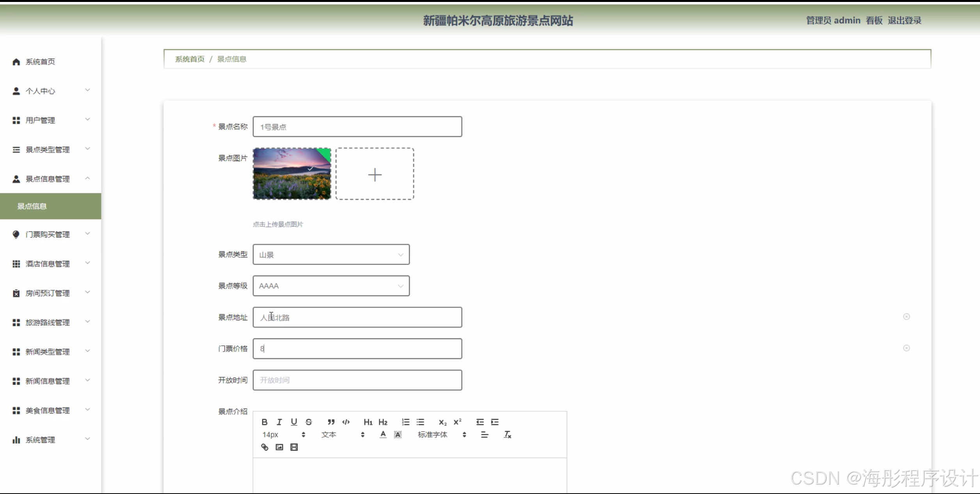Apply strikethrough formatting

[309, 422]
